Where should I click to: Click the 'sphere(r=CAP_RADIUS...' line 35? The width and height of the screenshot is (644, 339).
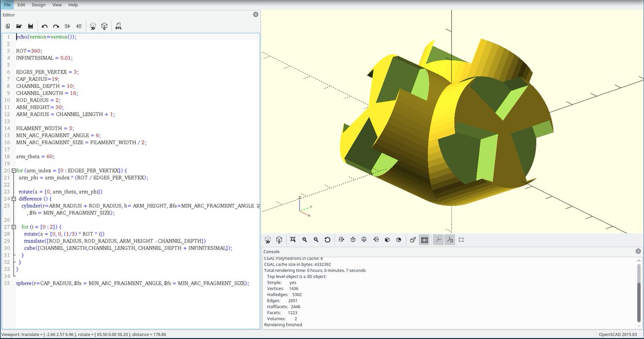point(133,283)
